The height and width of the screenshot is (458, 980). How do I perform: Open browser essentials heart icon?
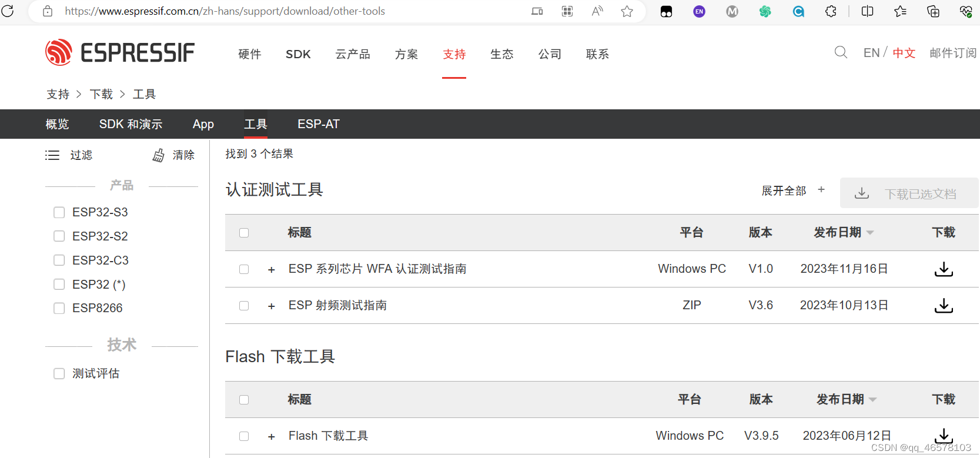[x=966, y=11]
